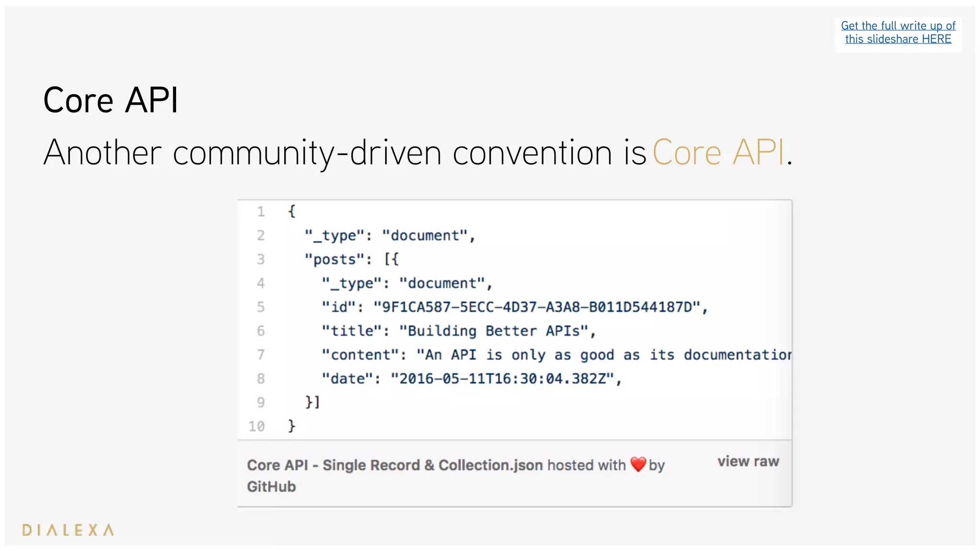Click the 'Core API' slide heading

111,100
